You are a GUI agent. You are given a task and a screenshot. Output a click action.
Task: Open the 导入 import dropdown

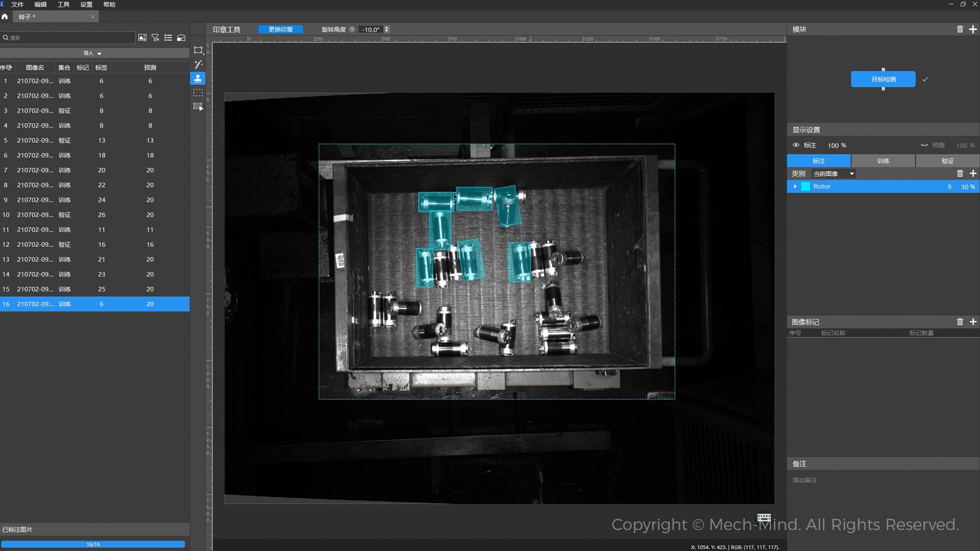pyautogui.click(x=92, y=53)
